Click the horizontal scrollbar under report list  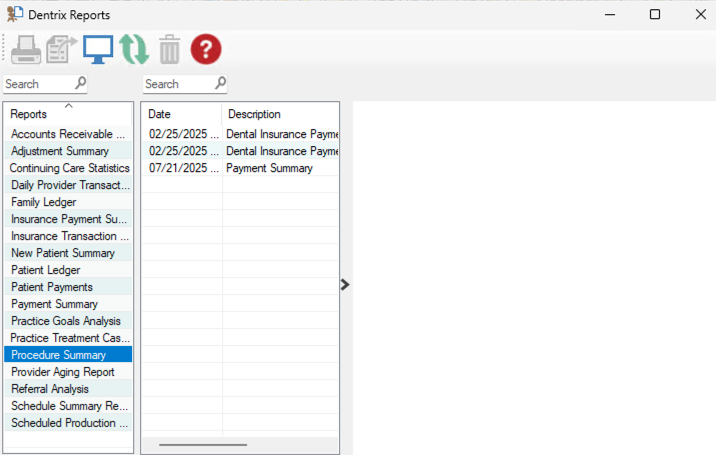(203, 444)
